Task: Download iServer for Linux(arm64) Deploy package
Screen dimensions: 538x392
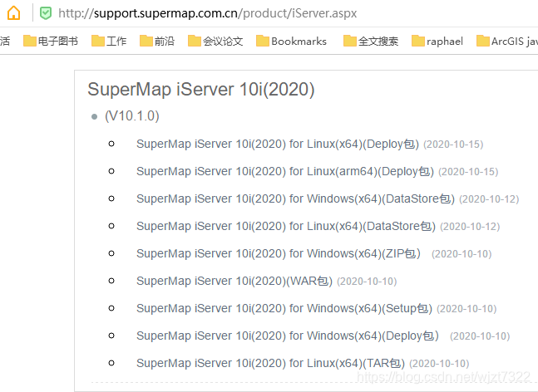Action: (x=285, y=171)
